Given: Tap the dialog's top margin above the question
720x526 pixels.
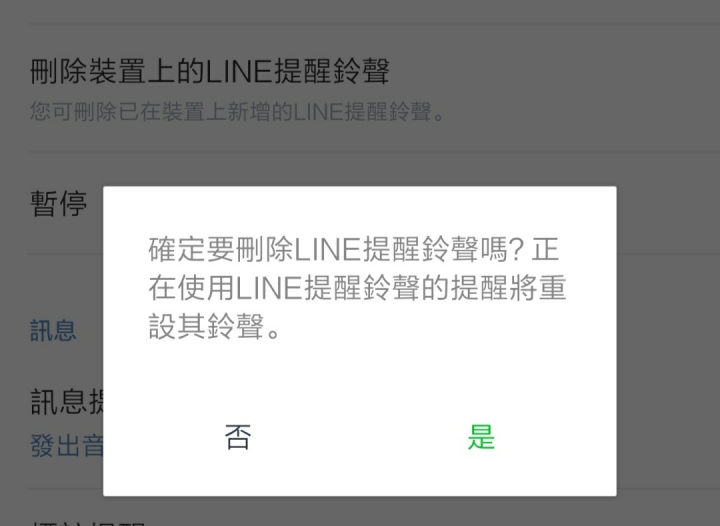Looking at the screenshot, I should [360, 209].
